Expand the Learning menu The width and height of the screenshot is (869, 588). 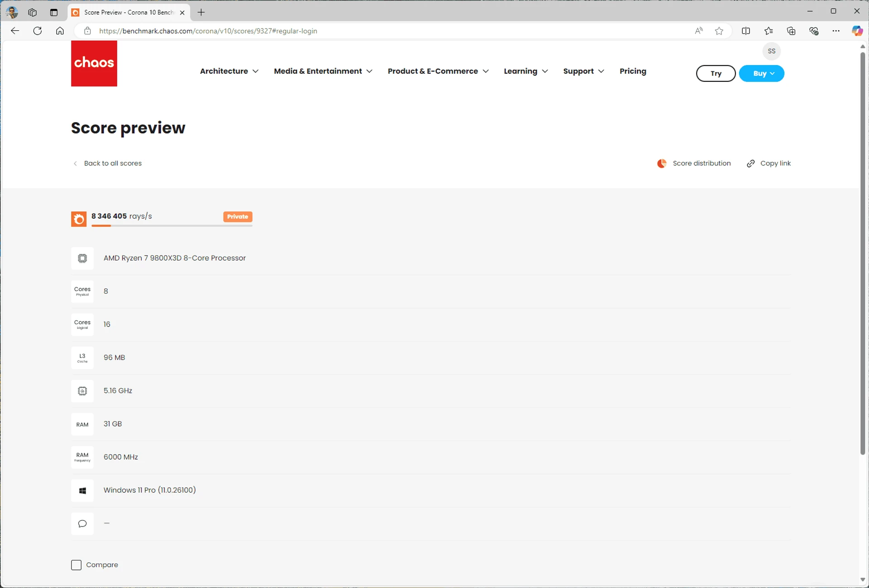[x=526, y=71]
